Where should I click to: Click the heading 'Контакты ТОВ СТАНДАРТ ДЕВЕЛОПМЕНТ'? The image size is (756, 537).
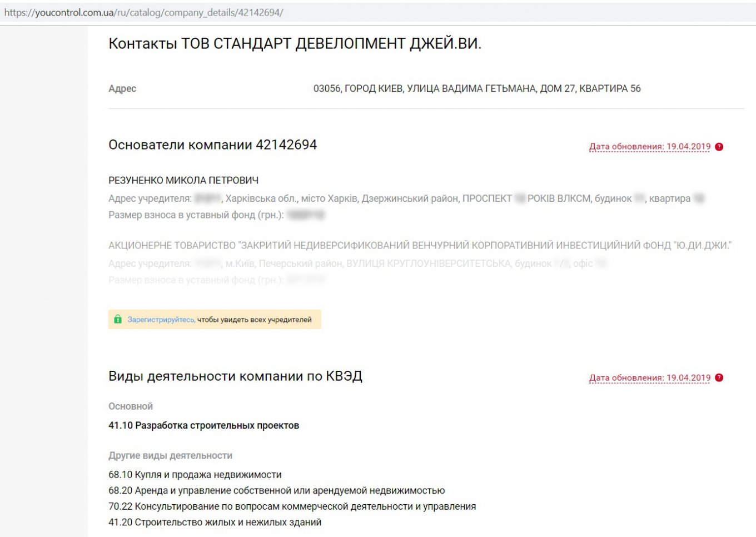point(295,43)
